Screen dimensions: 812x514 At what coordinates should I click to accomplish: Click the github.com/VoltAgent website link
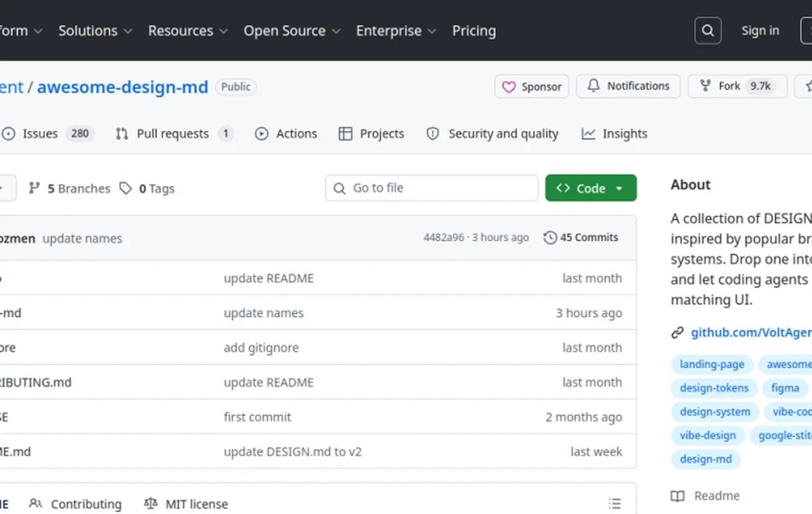click(x=750, y=332)
